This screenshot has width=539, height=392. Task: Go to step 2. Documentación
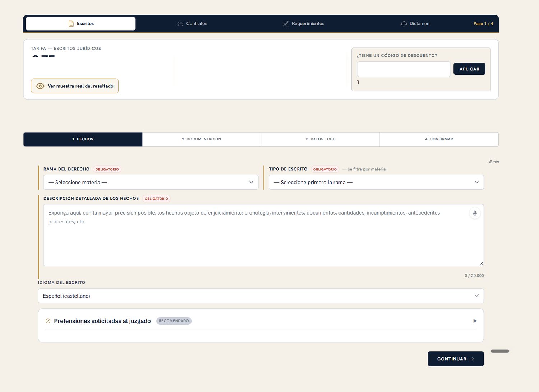(202, 139)
